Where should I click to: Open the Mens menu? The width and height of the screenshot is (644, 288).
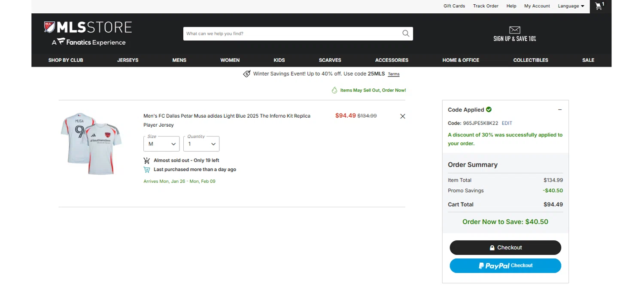coord(179,60)
